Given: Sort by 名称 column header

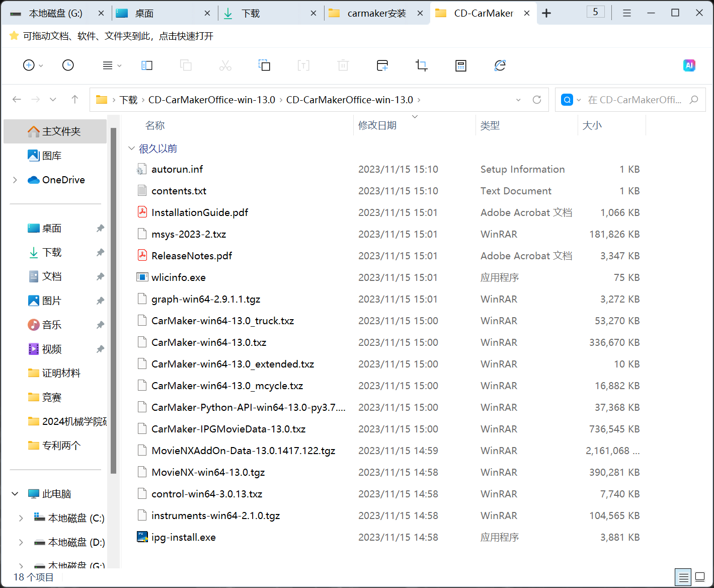Looking at the screenshot, I should [155, 125].
